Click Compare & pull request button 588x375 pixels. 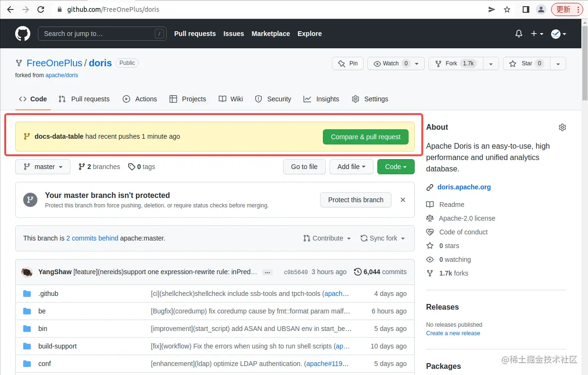coord(365,137)
